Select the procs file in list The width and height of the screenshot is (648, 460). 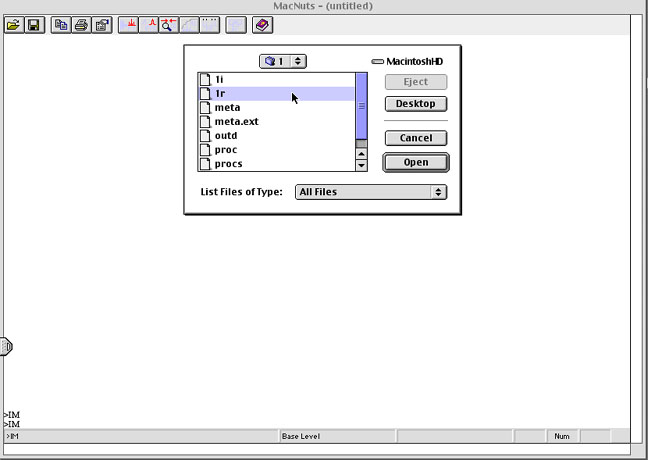coord(228,163)
